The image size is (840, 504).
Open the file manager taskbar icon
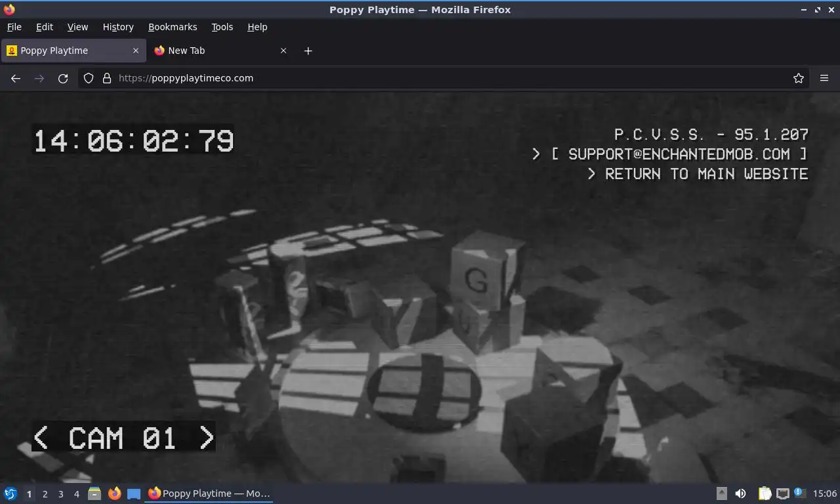pos(94,493)
